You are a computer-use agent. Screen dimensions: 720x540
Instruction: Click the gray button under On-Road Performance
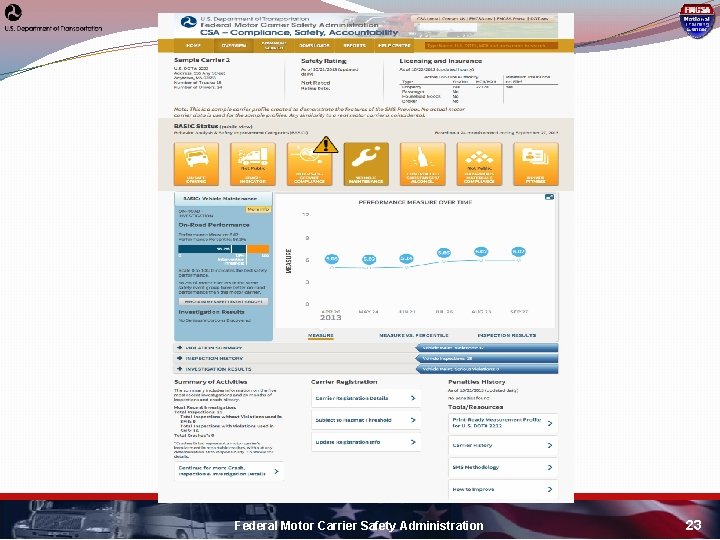pyautogui.click(x=223, y=302)
